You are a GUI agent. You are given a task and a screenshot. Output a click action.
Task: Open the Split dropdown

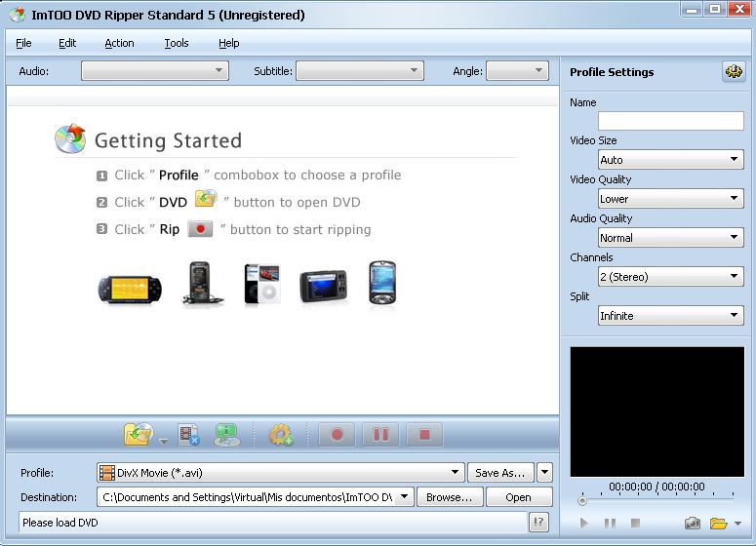click(671, 316)
